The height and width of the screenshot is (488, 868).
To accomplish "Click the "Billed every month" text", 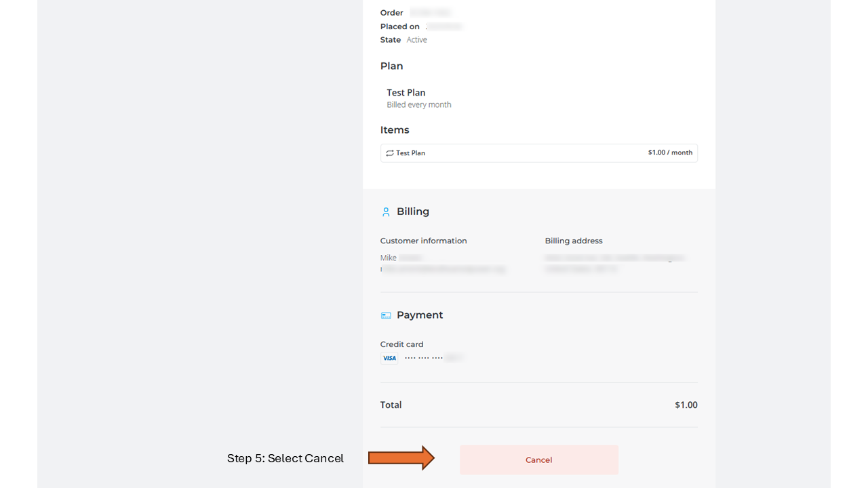I will tap(419, 105).
